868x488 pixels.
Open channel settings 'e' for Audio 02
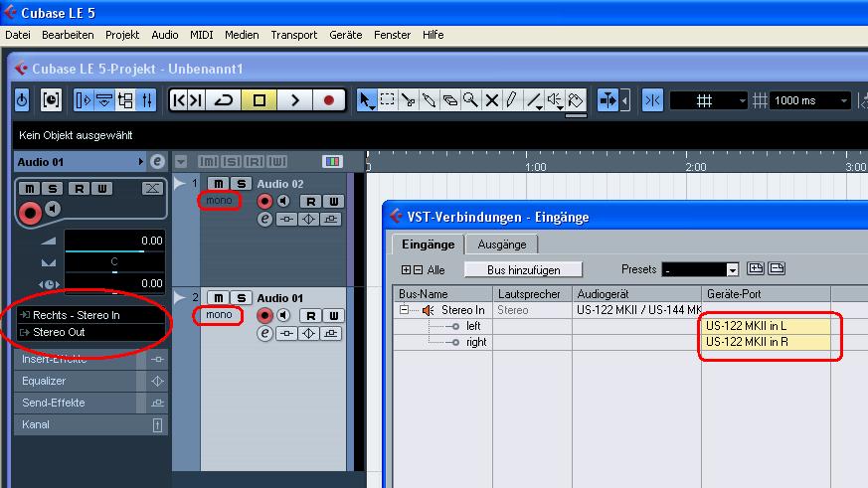point(264,220)
